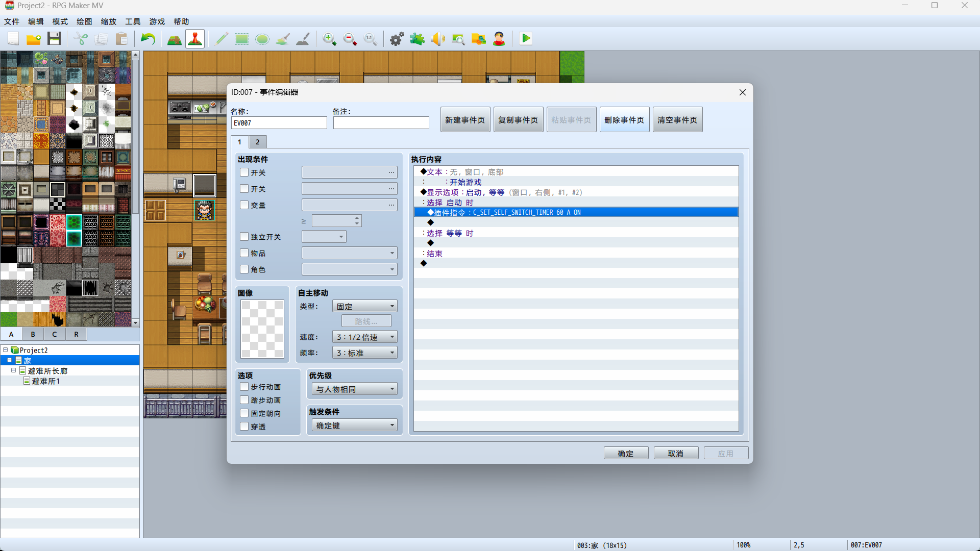Enable the 角色 condition checkbox
The height and width of the screenshot is (551, 980).
pos(244,269)
